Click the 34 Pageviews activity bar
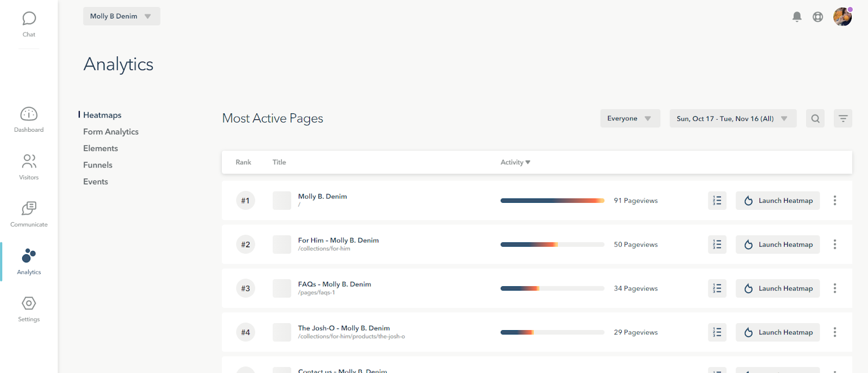 [x=552, y=288]
